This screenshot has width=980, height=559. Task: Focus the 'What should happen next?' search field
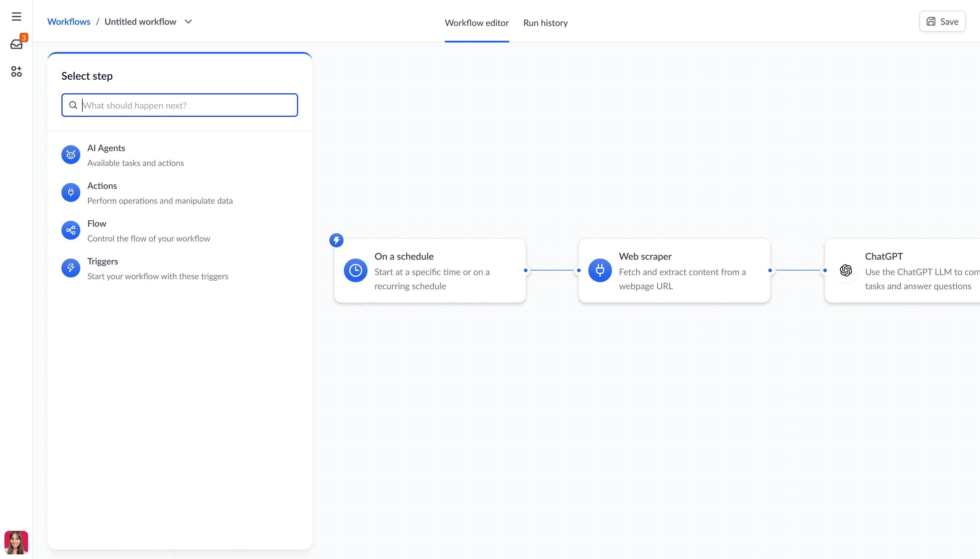[x=188, y=105]
